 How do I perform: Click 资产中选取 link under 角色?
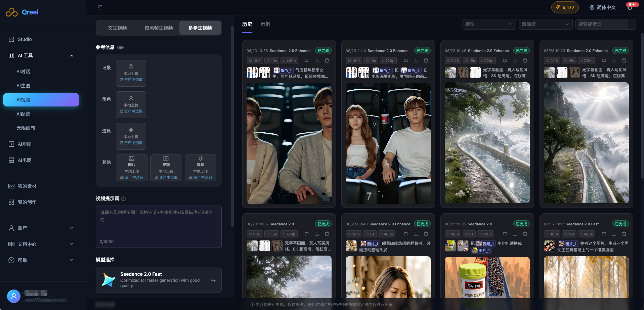[x=133, y=112]
